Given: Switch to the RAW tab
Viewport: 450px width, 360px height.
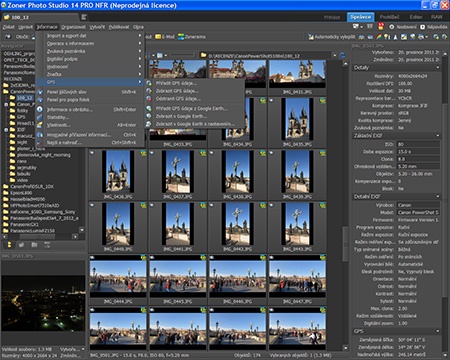Looking at the screenshot, I should [437, 17].
